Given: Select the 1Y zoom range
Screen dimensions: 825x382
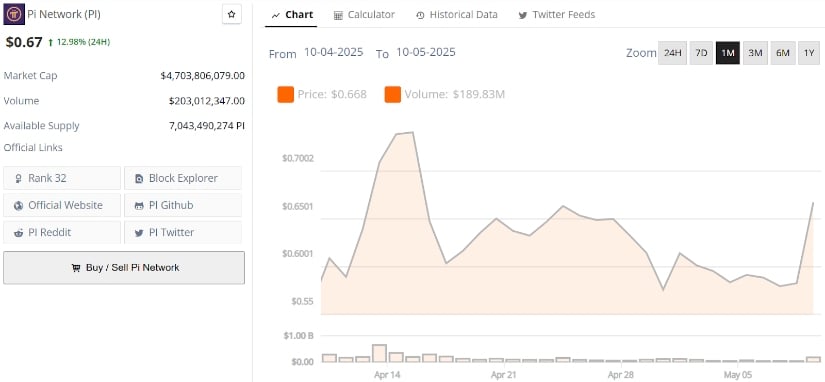Looking at the screenshot, I should tap(809, 53).
